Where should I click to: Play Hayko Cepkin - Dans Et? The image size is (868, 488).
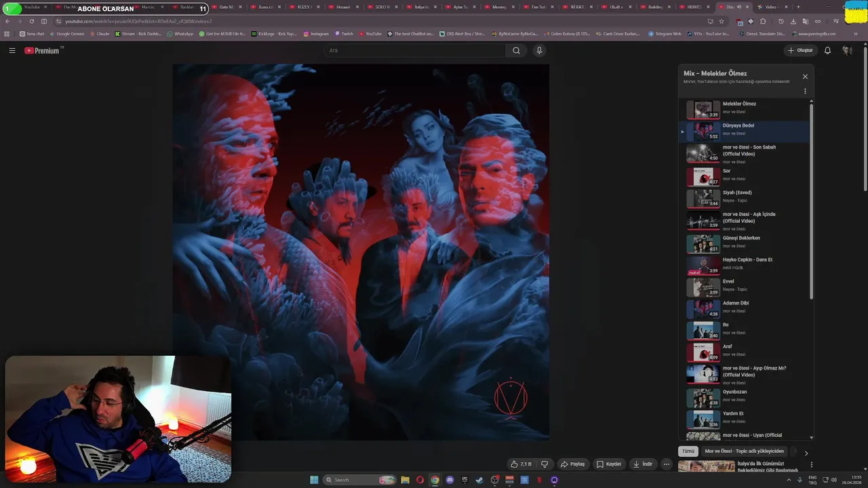pyautogui.click(x=745, y=265)
